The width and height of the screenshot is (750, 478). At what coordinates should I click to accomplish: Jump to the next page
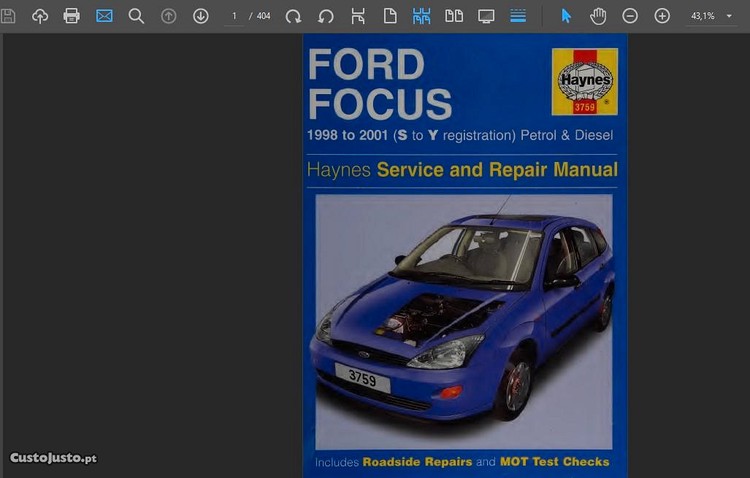201,16
